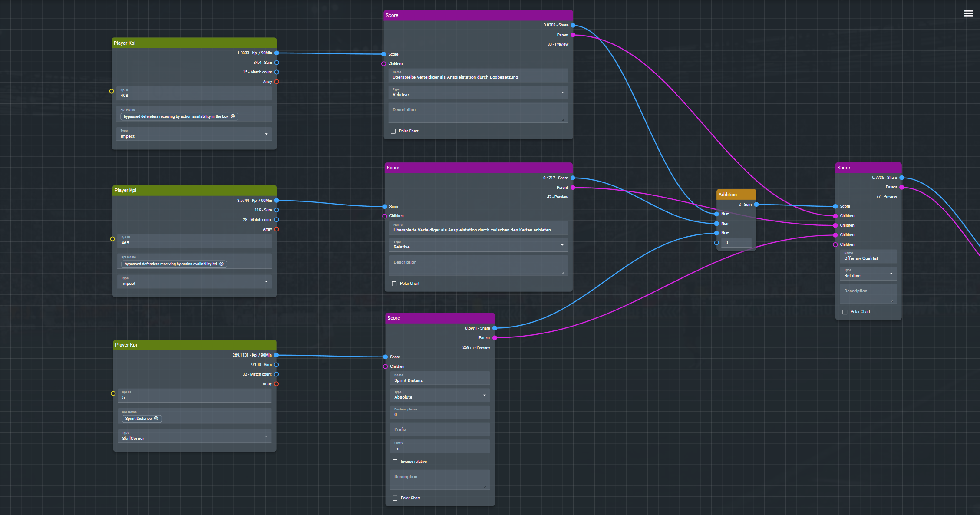
Task: Click the 1.0333 Kpi / 90Min output port
Action: 277,53
